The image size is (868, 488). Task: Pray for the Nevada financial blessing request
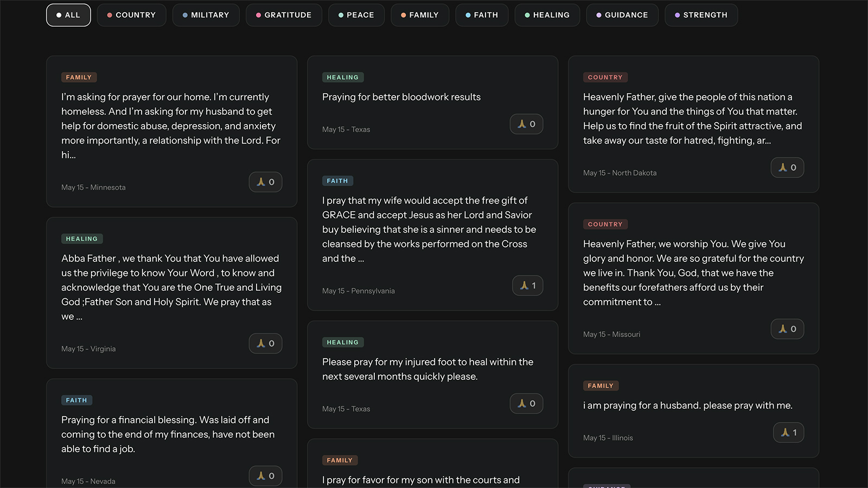click(265, 476)
